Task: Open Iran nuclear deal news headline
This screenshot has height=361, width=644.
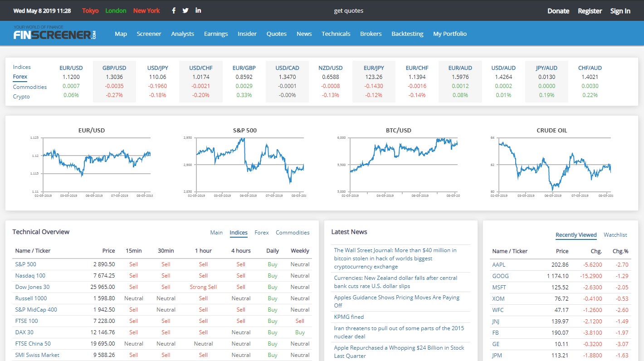Action: (399, 332)
